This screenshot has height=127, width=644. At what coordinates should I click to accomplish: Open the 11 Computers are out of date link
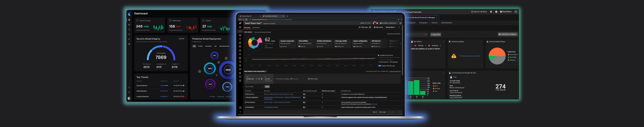tap(469, 56)
